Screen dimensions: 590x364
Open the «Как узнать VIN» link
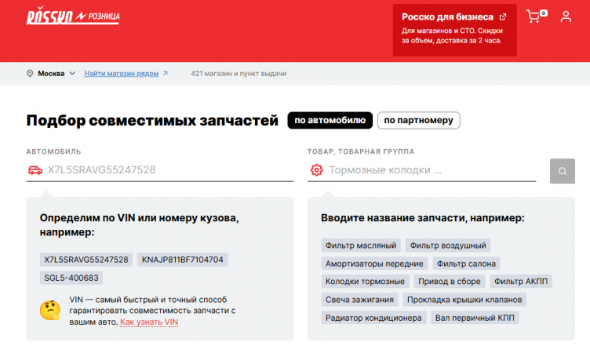[x=149, y=322]
